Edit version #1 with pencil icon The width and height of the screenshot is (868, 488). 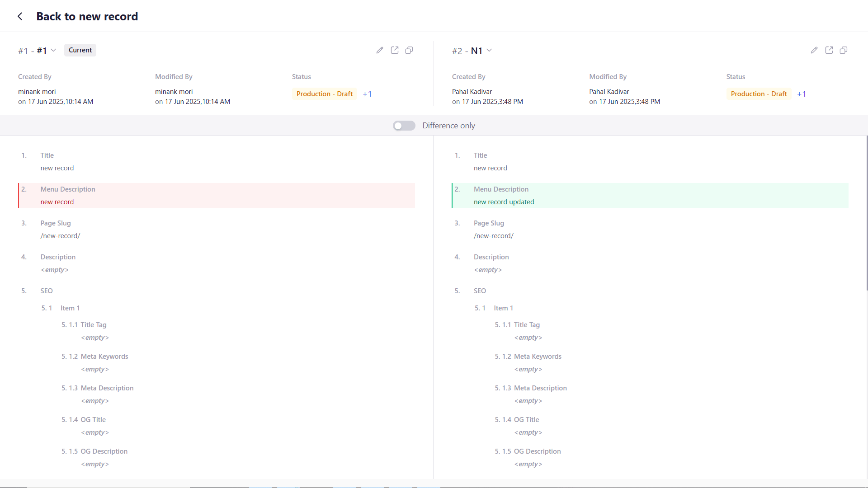coord(380,50)
